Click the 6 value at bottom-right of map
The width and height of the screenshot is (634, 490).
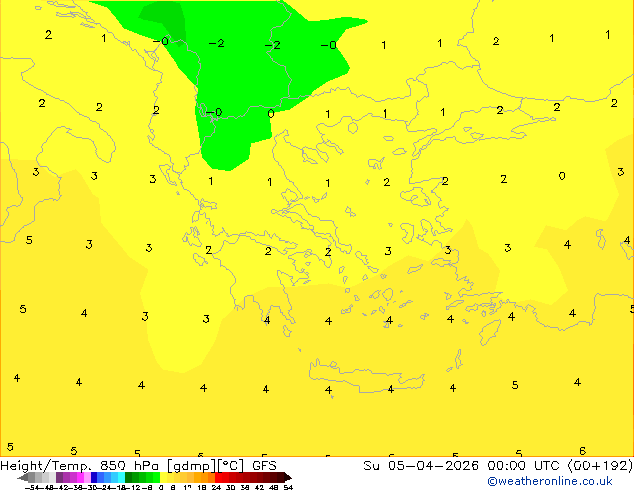(x=582, y=450)
